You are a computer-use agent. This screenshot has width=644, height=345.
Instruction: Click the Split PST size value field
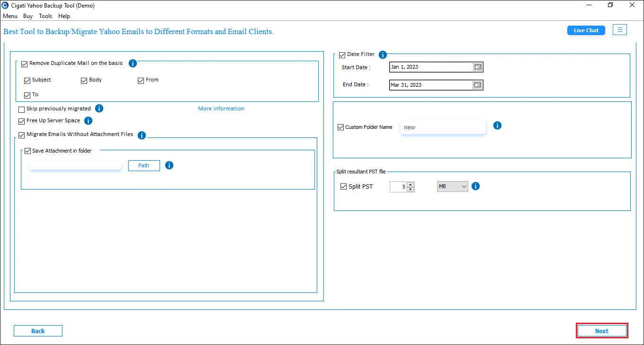(398, 187)
